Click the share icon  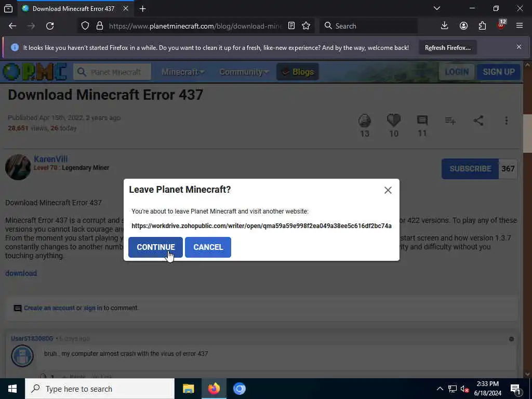tap(478, 121)
